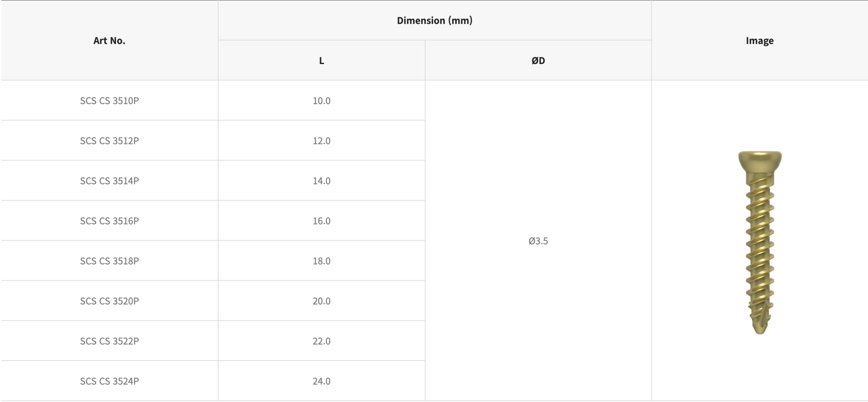This screenshot has width=868, height=402.
Task: Select article number SCS CS 3520P
Action: [109, 301]
